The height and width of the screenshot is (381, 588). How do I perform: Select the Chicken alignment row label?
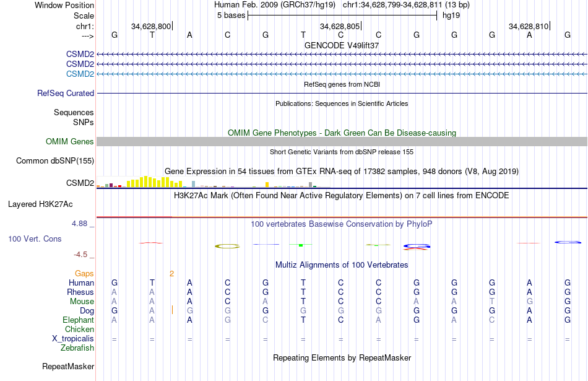79,329
